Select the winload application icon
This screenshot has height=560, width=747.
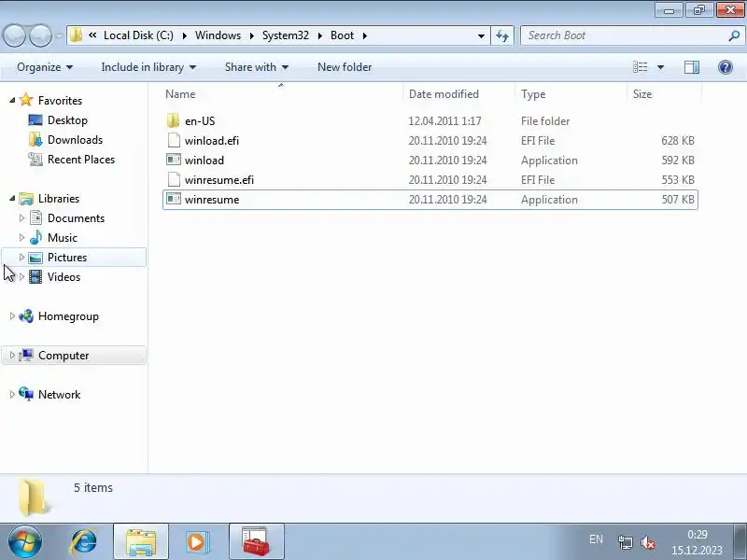pyautogui.click(x=174, y=160)
